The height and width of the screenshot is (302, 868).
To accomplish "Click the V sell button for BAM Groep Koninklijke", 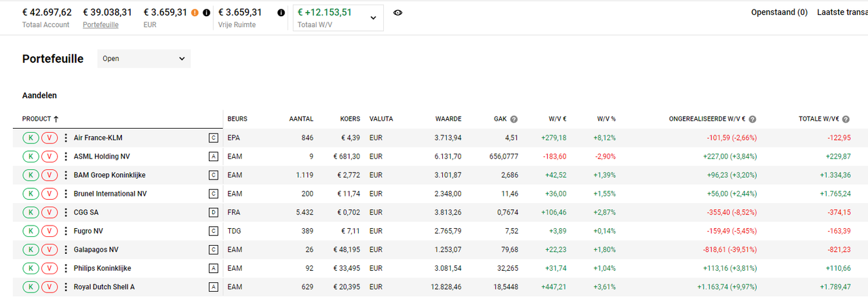I will click(50, 175).
